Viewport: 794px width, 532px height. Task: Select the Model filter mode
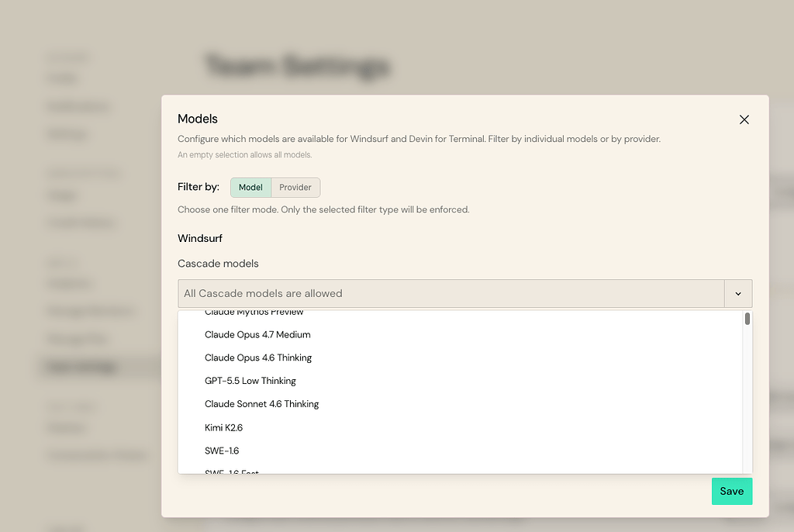point(250,188)
